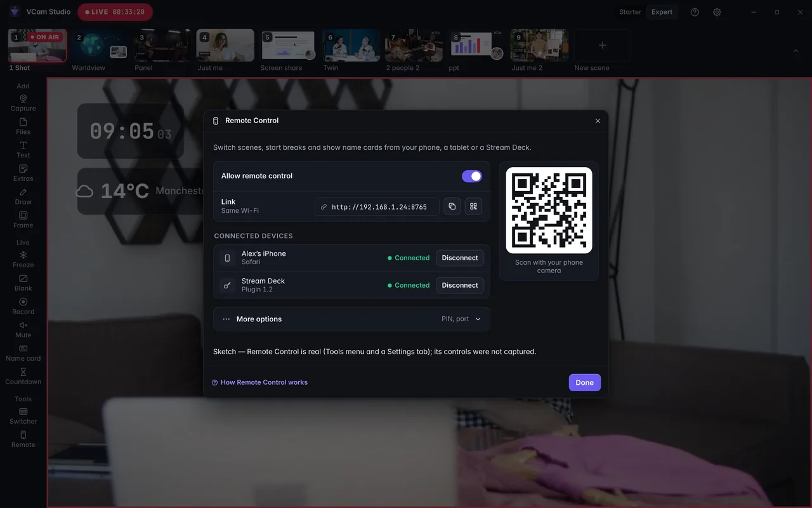The image size is (812, 508).
Task: Open the Files tool in sidebar
Action: pyautogui.click(x=23, y=126)
